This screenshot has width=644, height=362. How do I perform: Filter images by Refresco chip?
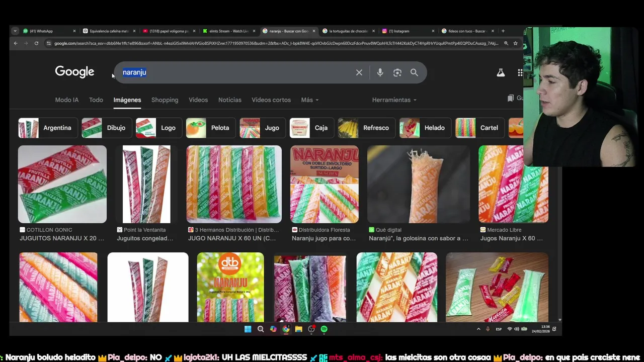[367, 128]
